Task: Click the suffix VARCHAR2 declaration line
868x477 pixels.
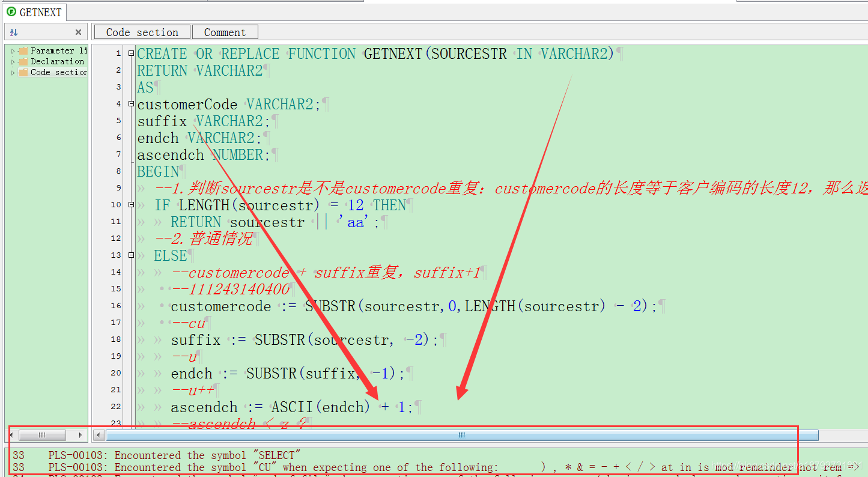Action: point(204,121)
